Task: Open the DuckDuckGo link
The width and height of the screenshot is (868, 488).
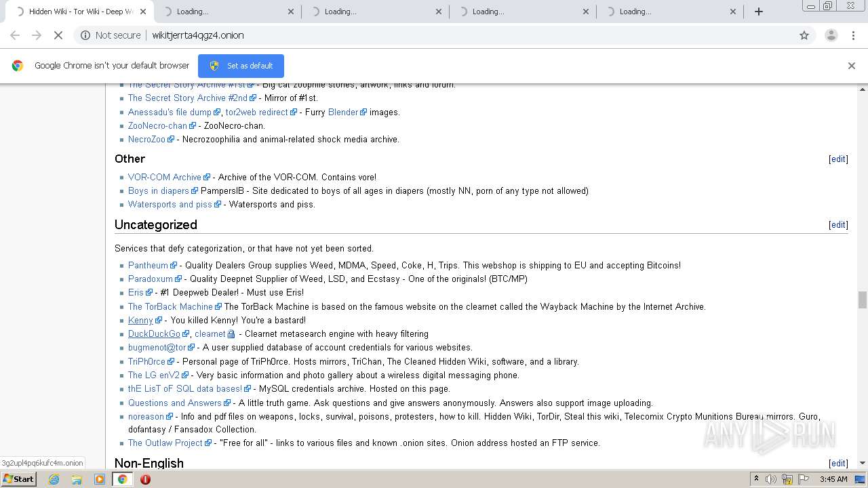Action: [x=154, y=334]
